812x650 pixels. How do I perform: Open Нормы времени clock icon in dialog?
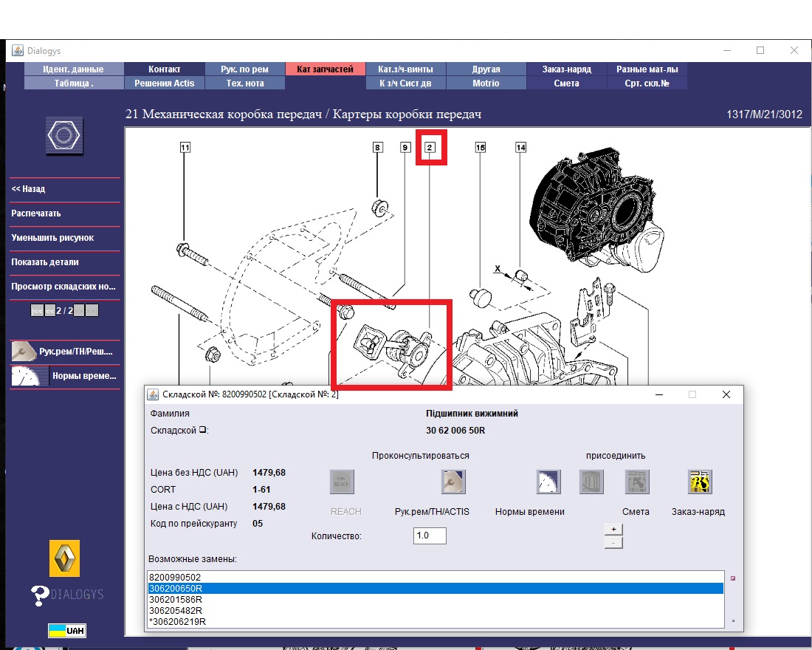[548, 482]
